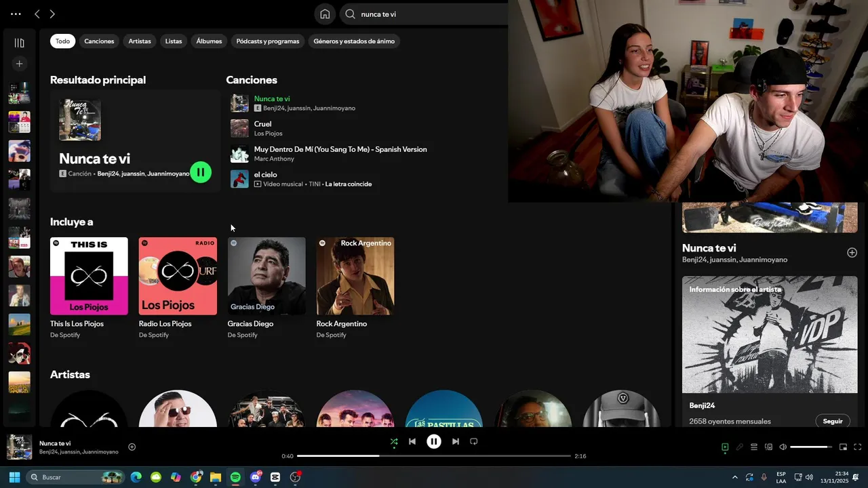Screen dimensions: 868x488
Task: Open Discord from the taskbar
Action: tap(256, 477)
